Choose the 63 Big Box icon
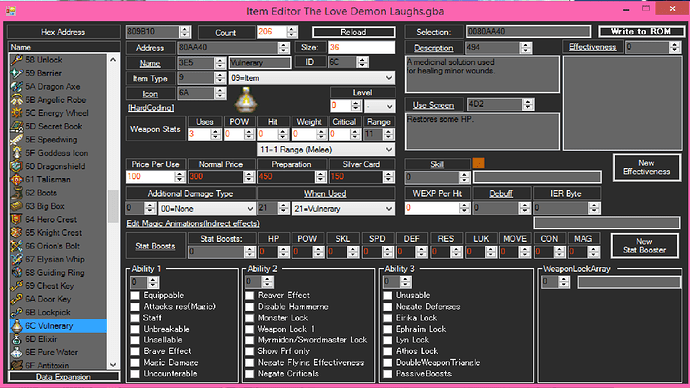Screen dimensions: 690x388 [x=17, y=206]
